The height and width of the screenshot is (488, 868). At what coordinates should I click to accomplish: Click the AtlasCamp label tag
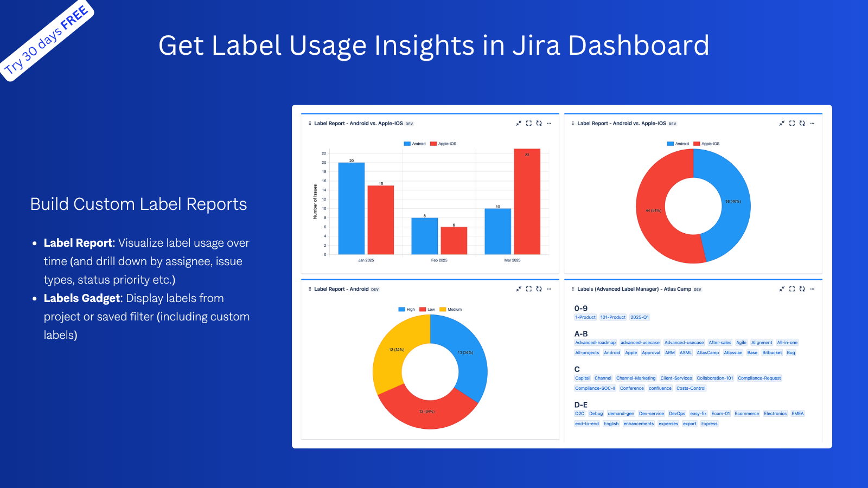pyautogui.click(x=708, y=353)
